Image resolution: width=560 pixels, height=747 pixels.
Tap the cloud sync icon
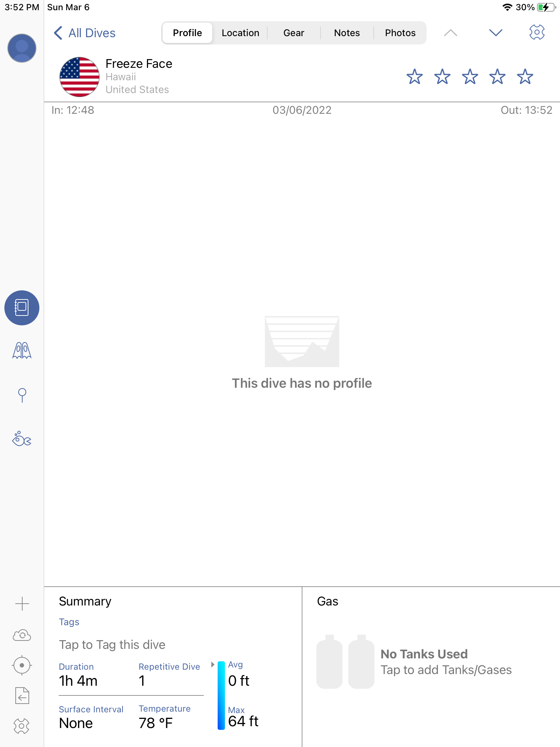[22, 635]
